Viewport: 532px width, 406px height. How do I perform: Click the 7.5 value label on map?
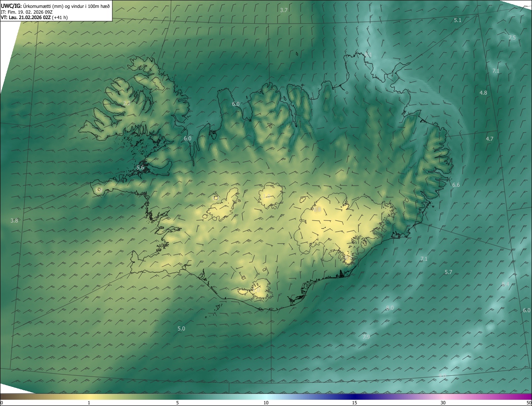(x=512, y=38)
